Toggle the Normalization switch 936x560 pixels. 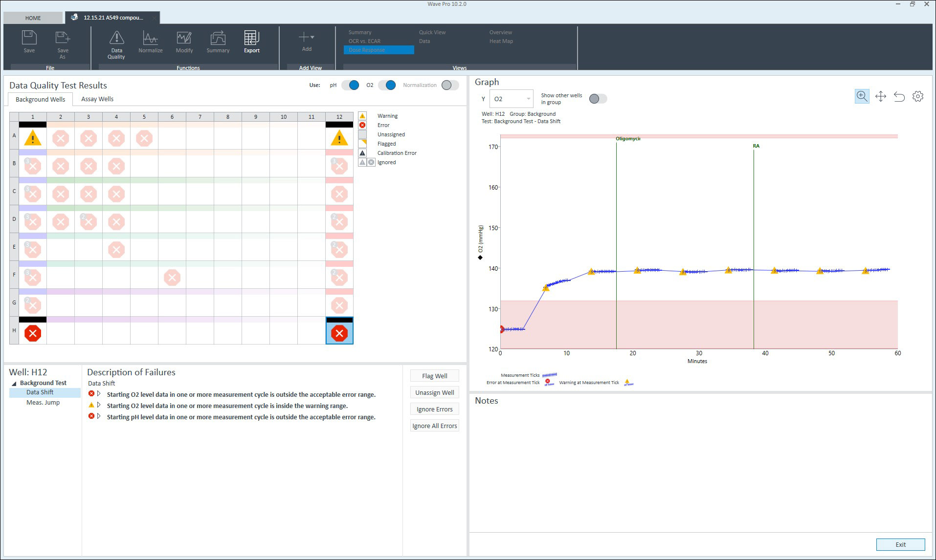450,85
